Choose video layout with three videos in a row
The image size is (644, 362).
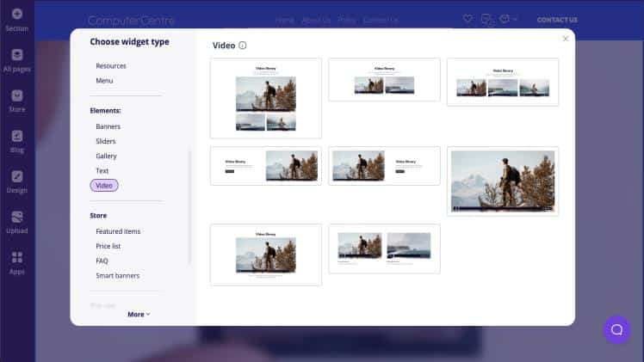503,82
